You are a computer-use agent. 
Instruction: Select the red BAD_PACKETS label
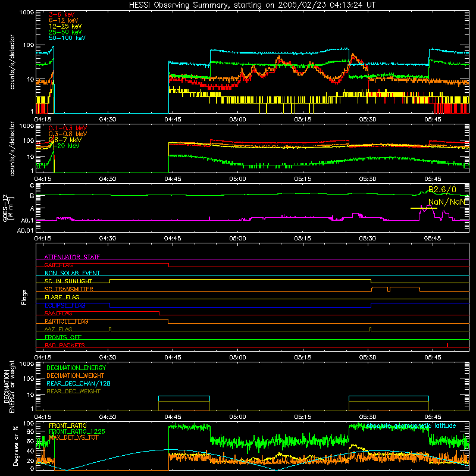pyautogui.click(x=65, y=345)
